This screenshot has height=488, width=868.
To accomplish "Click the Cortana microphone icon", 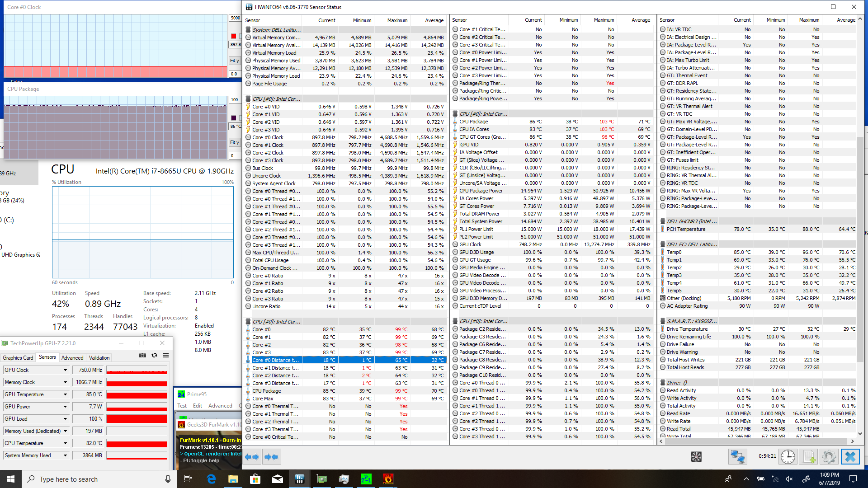I will point(168,479).
